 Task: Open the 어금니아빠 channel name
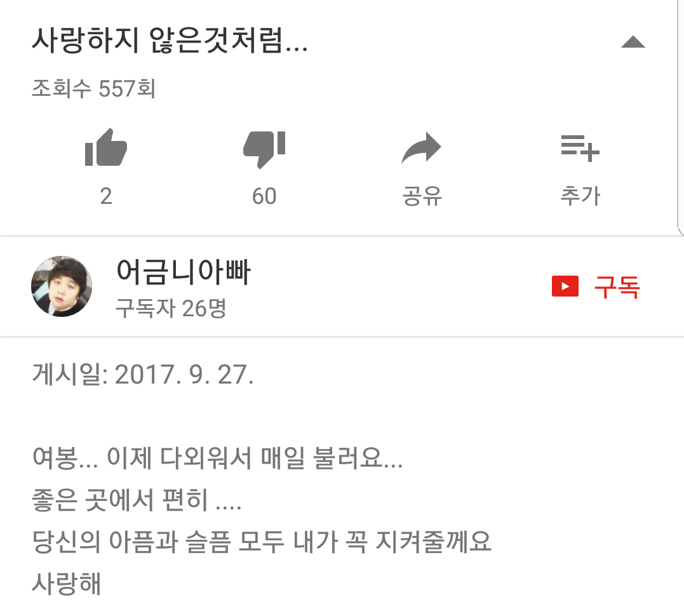pyautogui.click(x=183, y=272)
